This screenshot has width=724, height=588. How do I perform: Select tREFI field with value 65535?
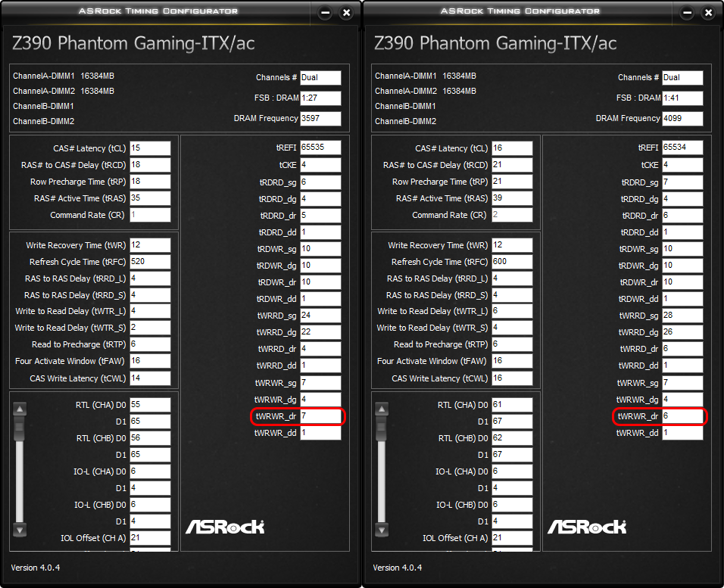click(320, 148)
